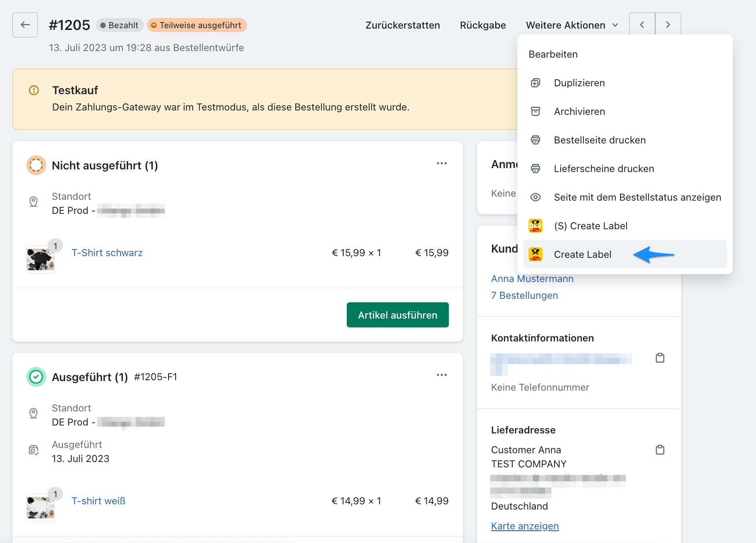Viewport: 756px width, 543px height.
Task: Copy contact info via the clipboard icon
Action: pyautogui.click(x=660, y=358)
